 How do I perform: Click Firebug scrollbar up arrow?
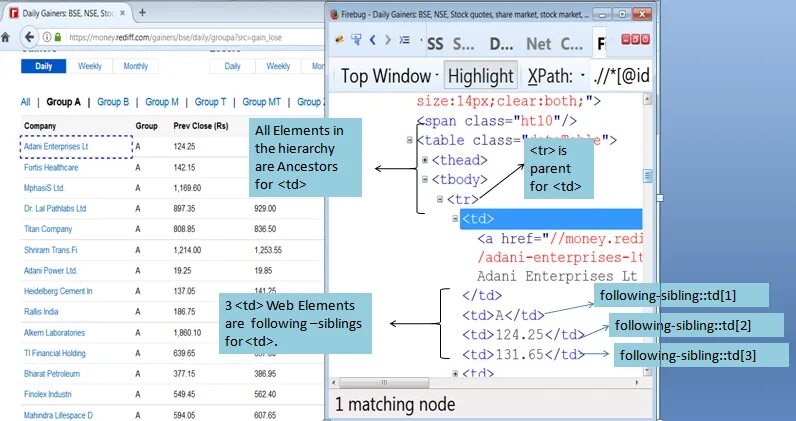[x=647, y=99]
